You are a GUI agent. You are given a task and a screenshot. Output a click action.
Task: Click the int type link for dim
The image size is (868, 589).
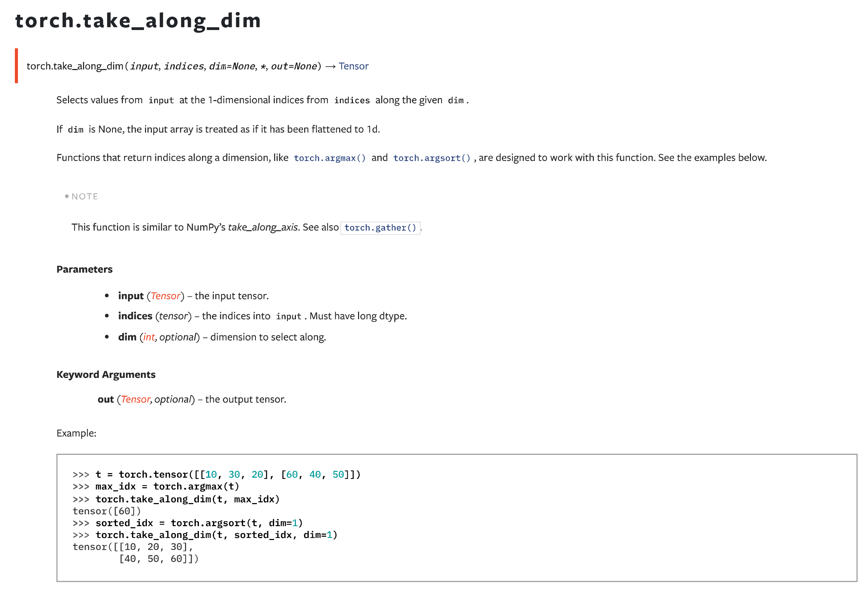coord(149,337)
